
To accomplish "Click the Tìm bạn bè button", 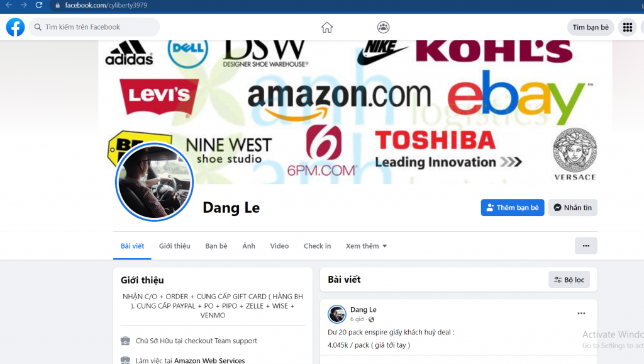I will coord(590,27).
